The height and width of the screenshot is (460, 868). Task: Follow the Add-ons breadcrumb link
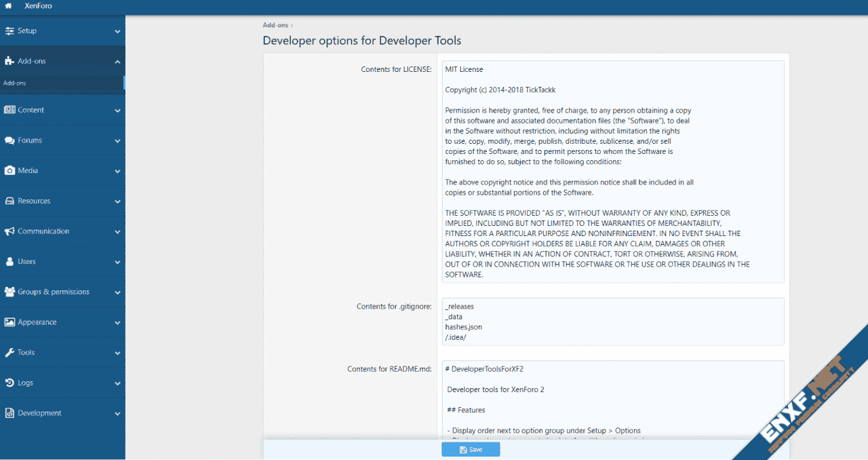[x=275, y=25]
